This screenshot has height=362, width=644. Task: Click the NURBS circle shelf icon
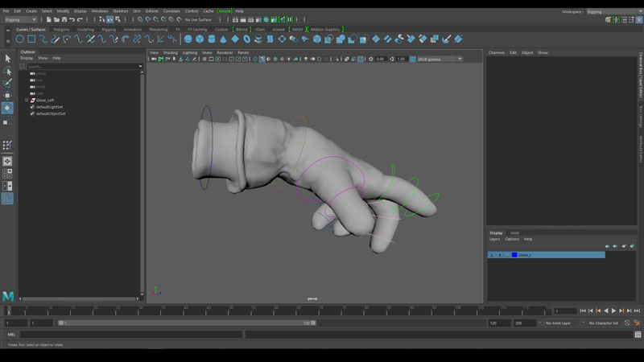pyautogui.click(x=19, y=39)
